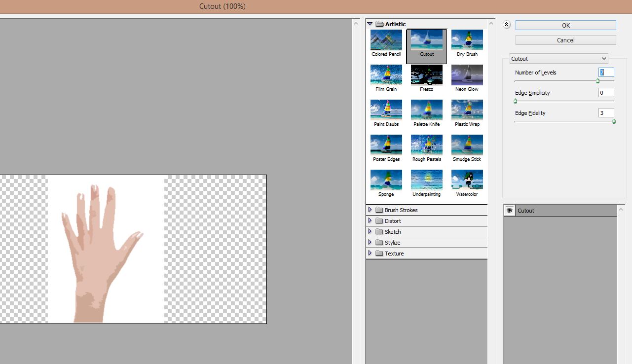Pick the Neon Glow filter thumbnail
The height and width of the screenshot is (364, 632).
tap(467, 75)
